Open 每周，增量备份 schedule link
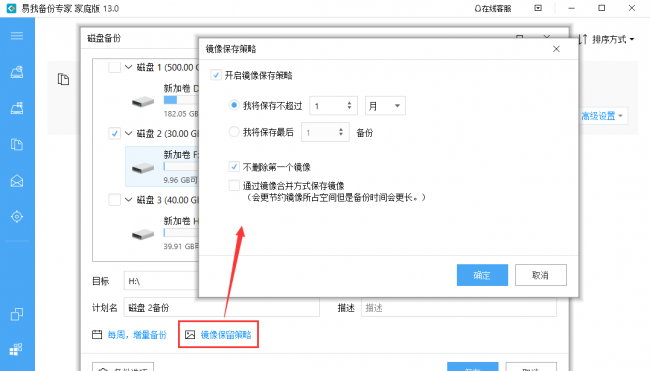 137,335
